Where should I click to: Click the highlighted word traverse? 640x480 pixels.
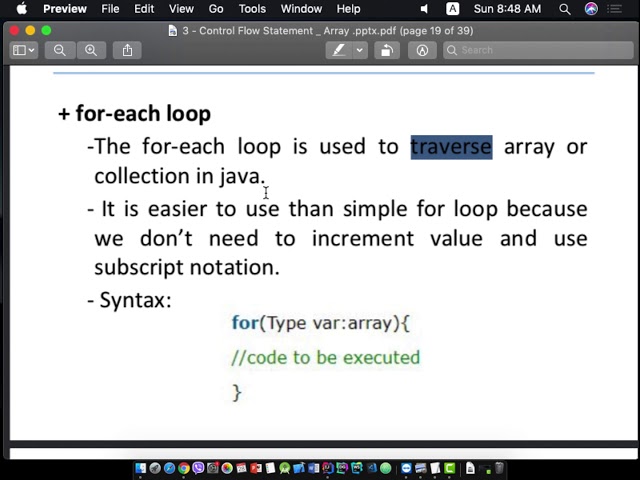[x=451, y=147]
